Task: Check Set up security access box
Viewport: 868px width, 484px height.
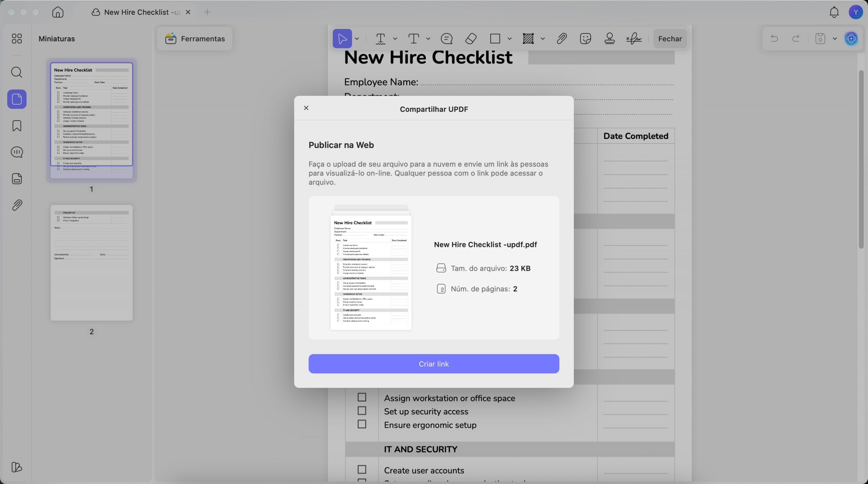Action: (362, 411)
